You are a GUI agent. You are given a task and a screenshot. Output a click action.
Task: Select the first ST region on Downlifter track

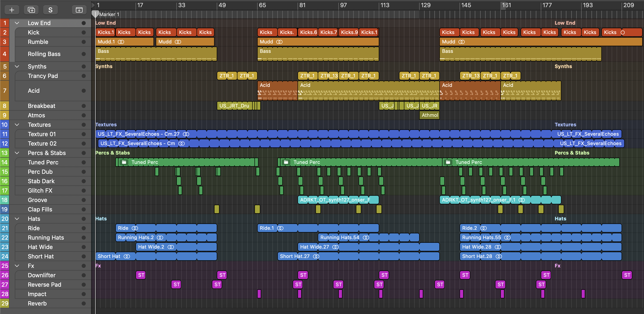tap(141, 275)
